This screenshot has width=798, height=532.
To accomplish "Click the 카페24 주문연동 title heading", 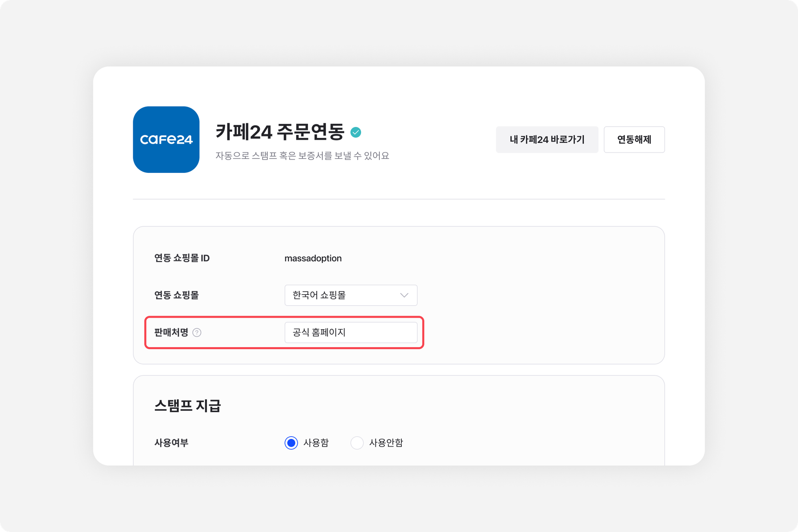I will [280, 132].
